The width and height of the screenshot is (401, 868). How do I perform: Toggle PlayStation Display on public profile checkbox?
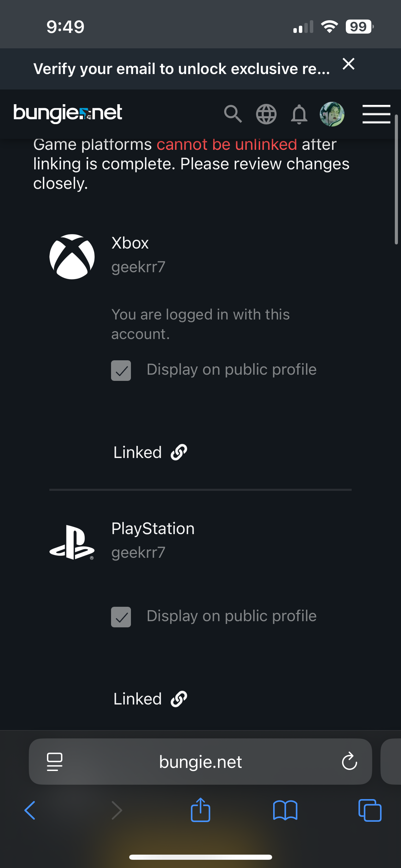(121, 617)
